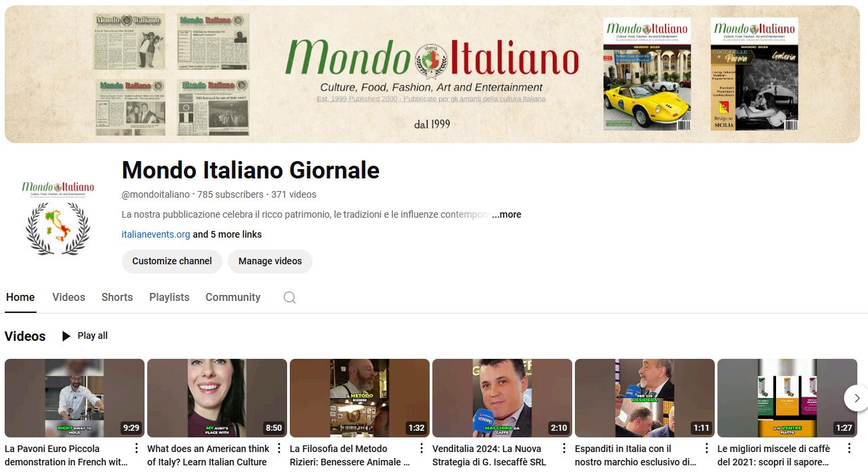868x474 pixels.
Task: Open the Playlists tab
Action: 169,298
